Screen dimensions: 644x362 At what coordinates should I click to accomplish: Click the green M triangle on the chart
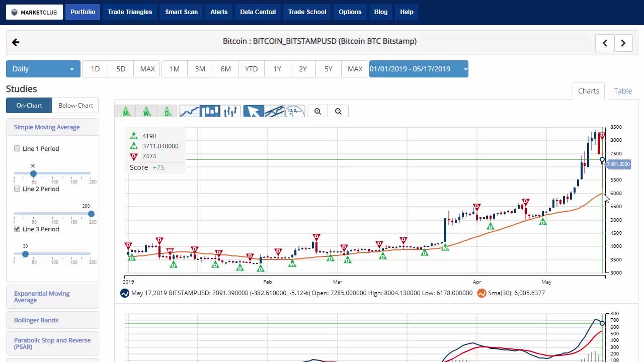[445, 247]
